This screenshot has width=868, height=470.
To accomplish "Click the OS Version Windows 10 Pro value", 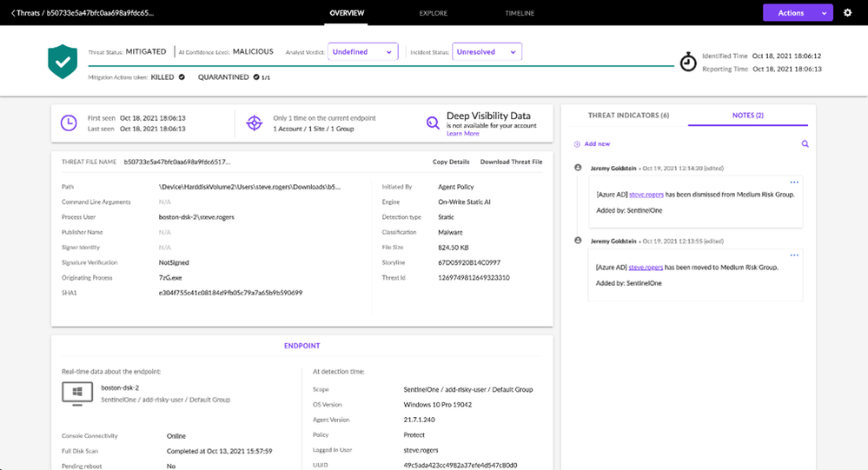I will click(x=437, y=405).
